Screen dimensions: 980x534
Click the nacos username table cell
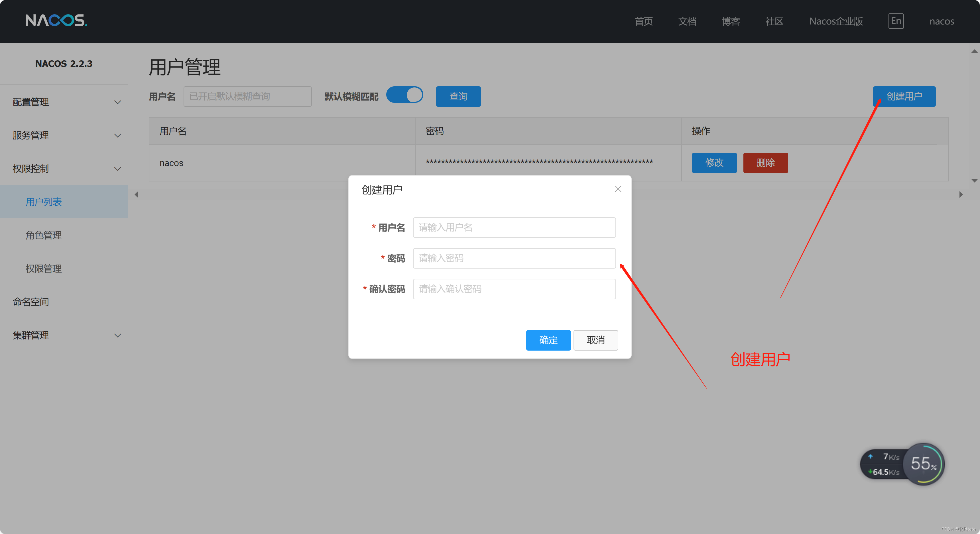click(282, 163)
